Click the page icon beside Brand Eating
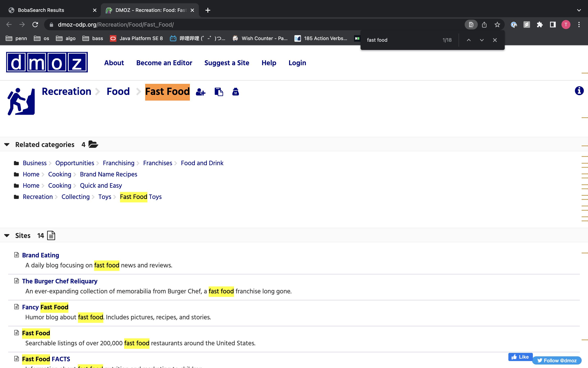 pos(17,255)
